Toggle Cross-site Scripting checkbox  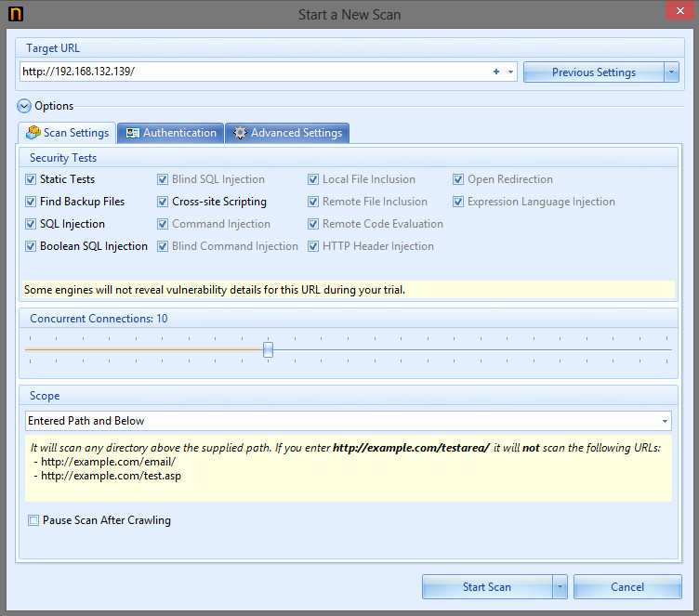163,202
